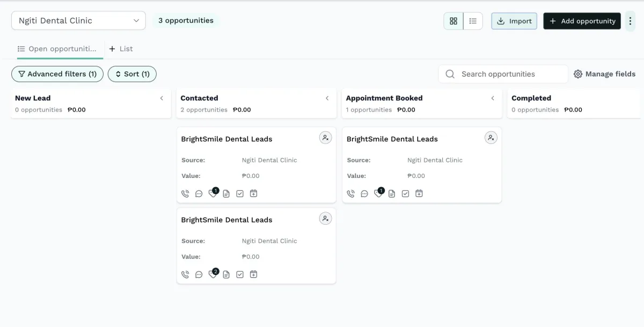Open calendar on Contacted card with tag badge 1
The image size is (644, 327).
[254, 194]
